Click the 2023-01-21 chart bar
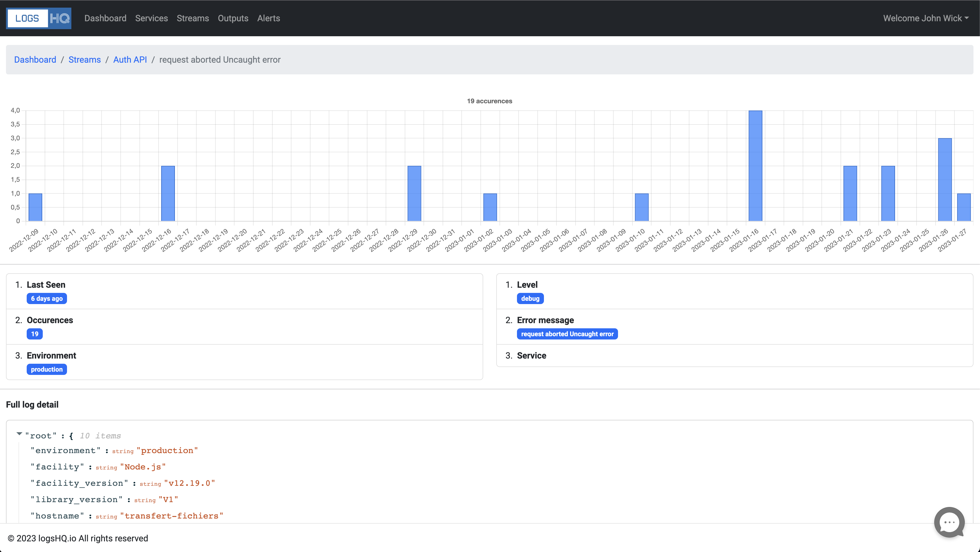 (x=850, y=193)
